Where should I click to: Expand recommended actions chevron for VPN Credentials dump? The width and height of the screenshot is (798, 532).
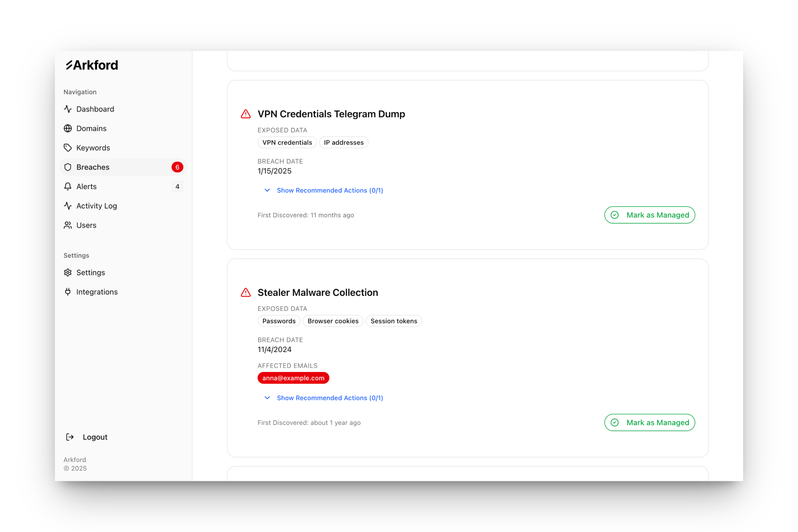coord(267,190)
